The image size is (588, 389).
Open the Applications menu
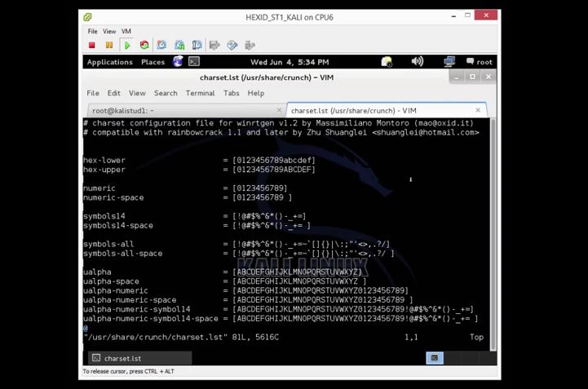pos(110,62)
